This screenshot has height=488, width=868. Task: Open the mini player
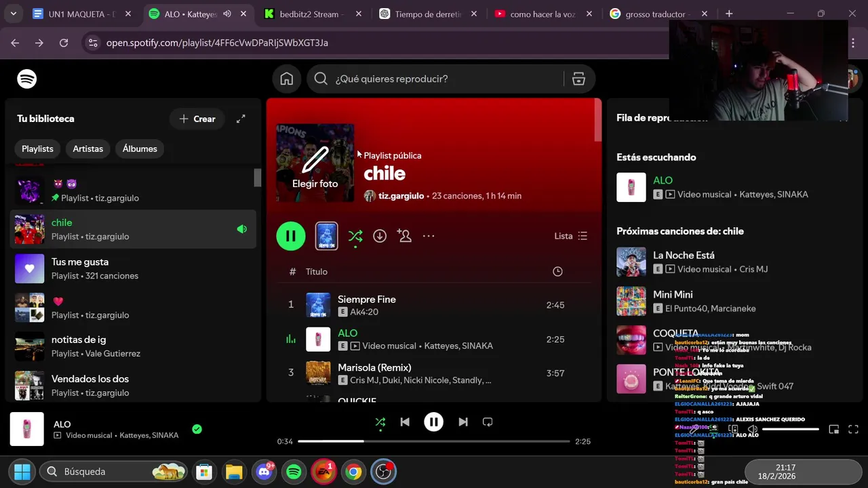point(834,429)
